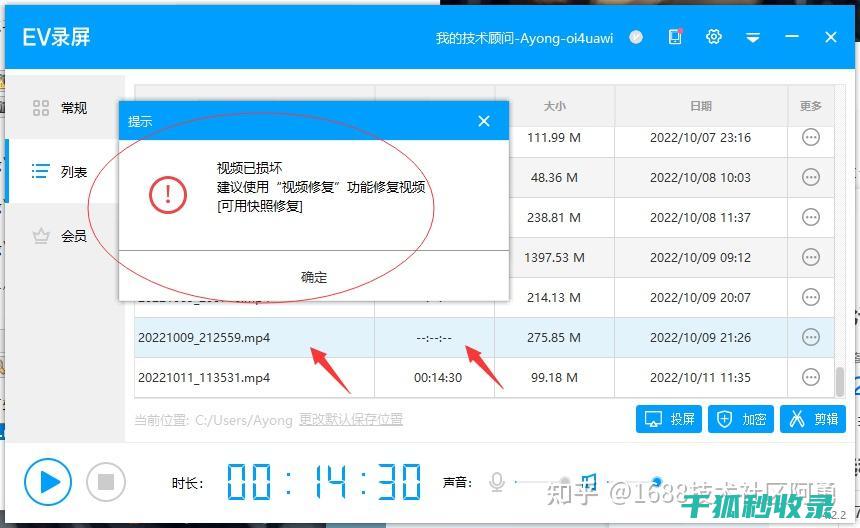Click the 剪辑 button
Image resolution: width=860 pixels, height=528 pixels.
pos(813,419)
